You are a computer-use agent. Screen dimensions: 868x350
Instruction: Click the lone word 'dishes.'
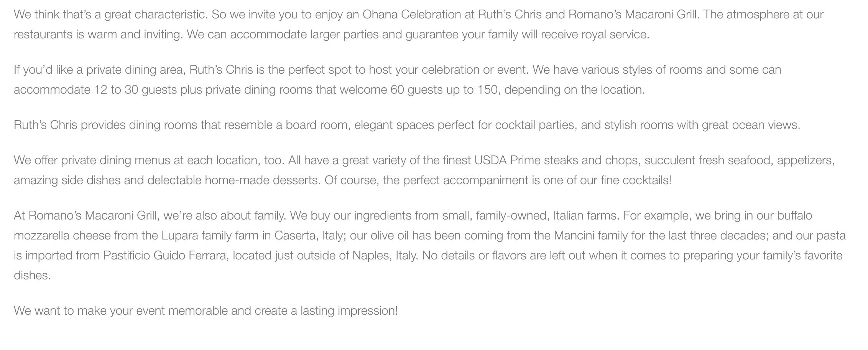(32, 276)
